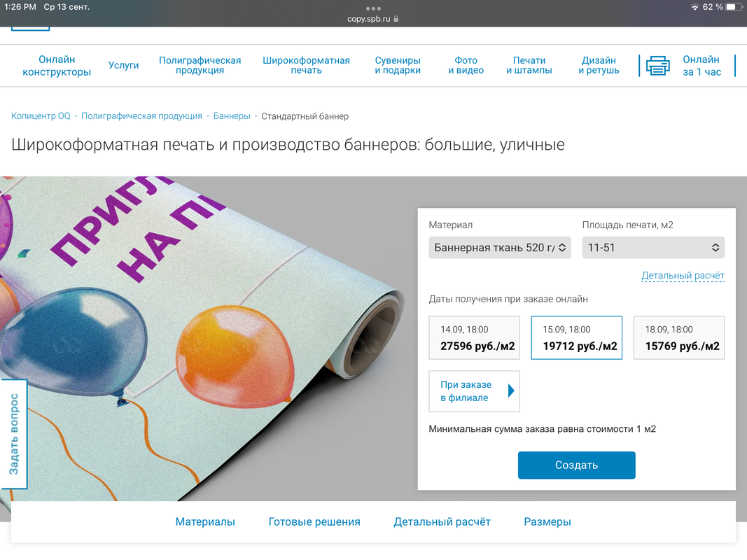747x560 pixels.
Task: Select the 18.09, 18:00 delivery date option
Action: click(x=679, y=337)
